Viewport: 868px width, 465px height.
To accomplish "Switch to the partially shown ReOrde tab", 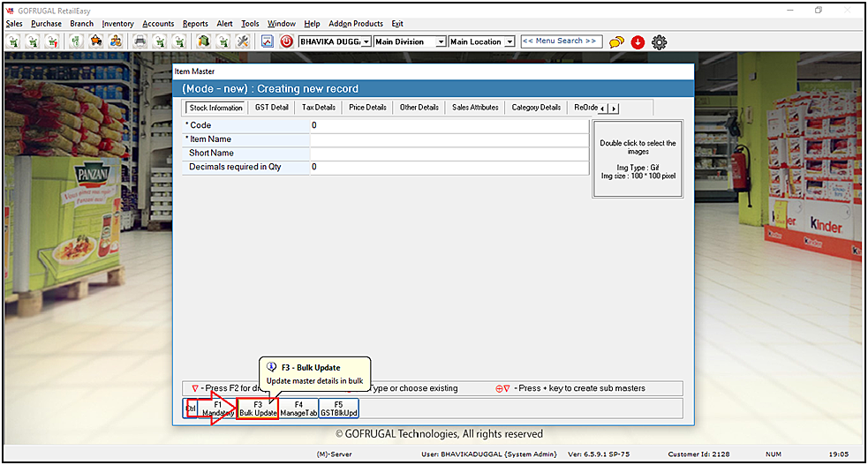I will pos(585,108).
